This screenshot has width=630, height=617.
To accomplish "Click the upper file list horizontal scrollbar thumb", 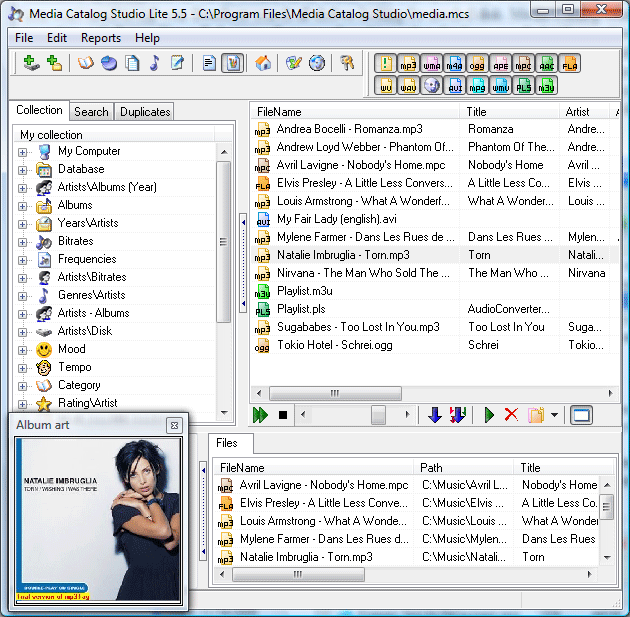I will pos(335,393).
